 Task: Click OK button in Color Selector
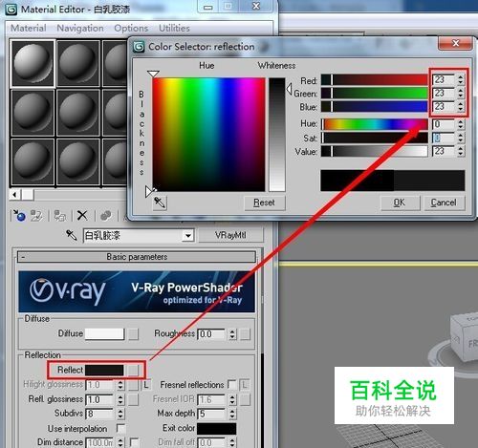click(400, 203)
